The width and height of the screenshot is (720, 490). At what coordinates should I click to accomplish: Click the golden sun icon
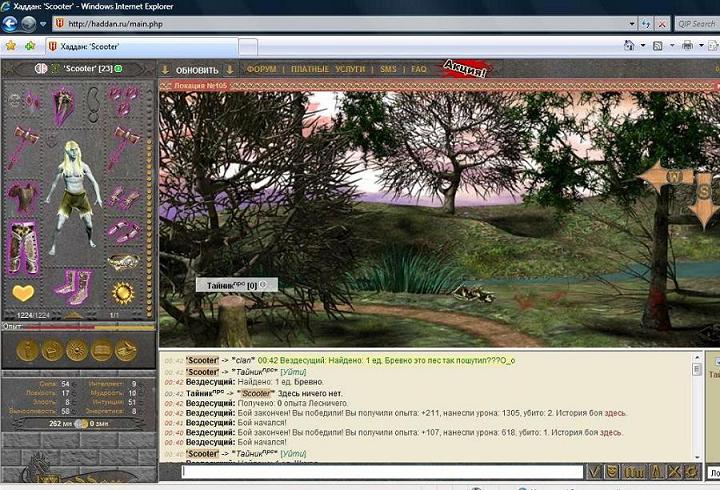point(123,293)
